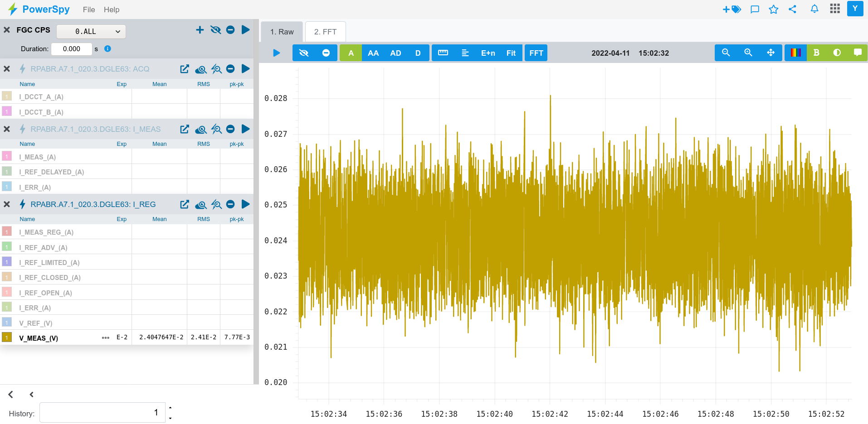This screenshot has width=868, height=424.
Task: Open the Help menu
Action: (112, 10)
